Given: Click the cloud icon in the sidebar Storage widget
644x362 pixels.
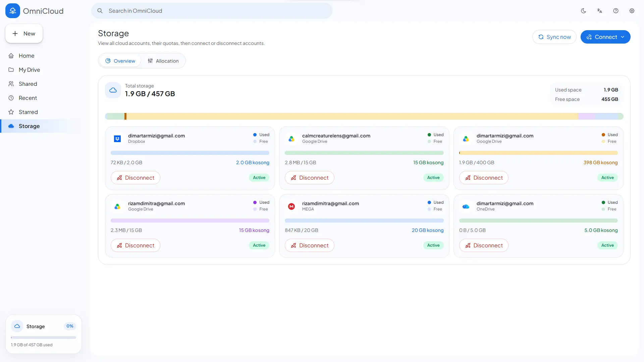Looking at the screenshot, I should (17, 326).
